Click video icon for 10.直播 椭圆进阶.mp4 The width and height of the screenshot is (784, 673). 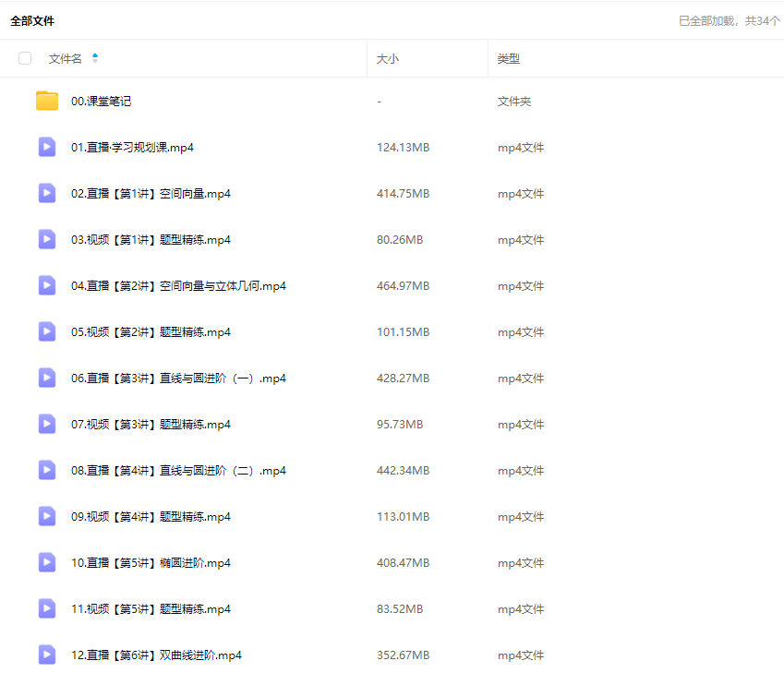pos(47,562)
